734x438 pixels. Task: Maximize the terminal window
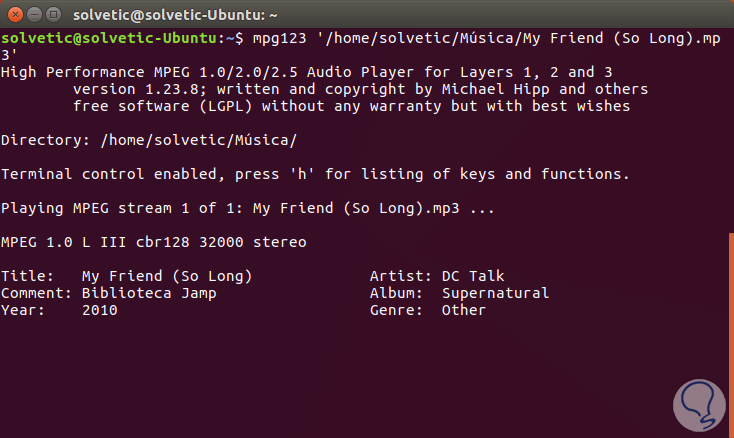coord(54,14)
